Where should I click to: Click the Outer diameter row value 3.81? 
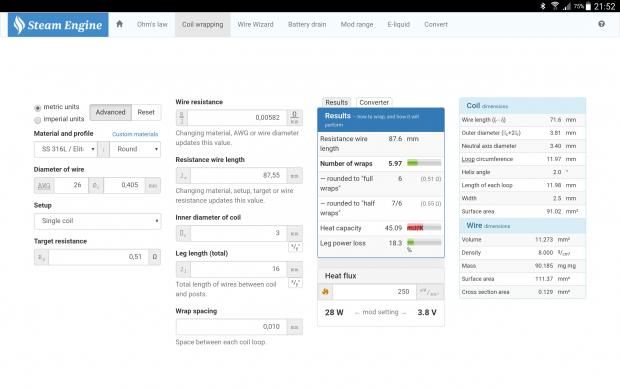coord(555,133)
